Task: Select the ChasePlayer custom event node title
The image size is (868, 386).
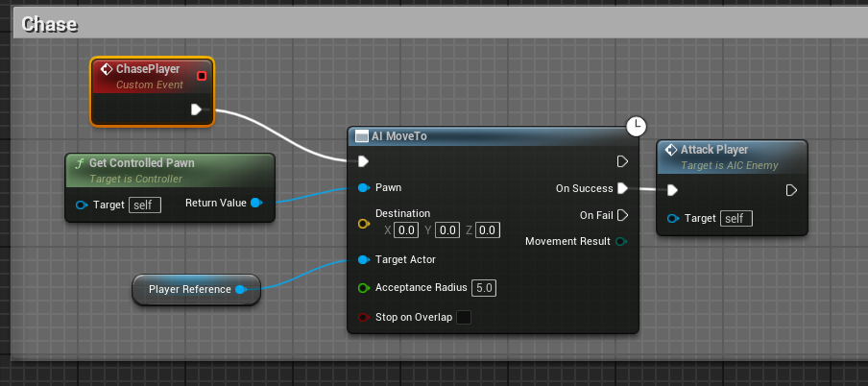Action: pyautogui.click(x=148, y=69)
